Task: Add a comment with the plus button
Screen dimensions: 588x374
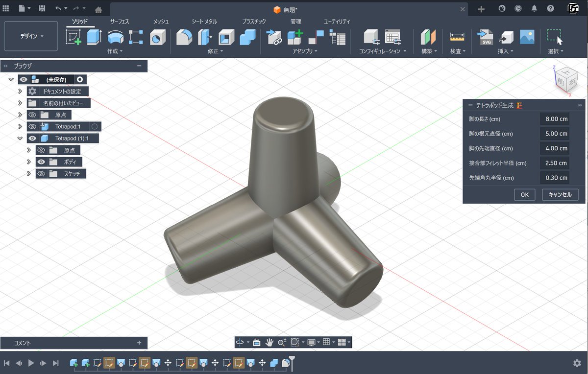Action: click(139, 343)
